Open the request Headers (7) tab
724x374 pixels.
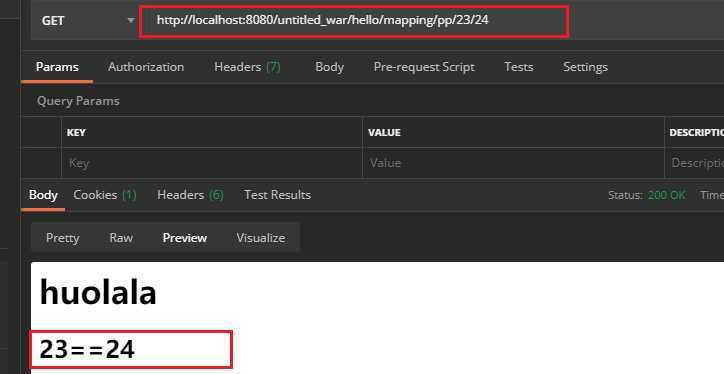pos(247,67)
